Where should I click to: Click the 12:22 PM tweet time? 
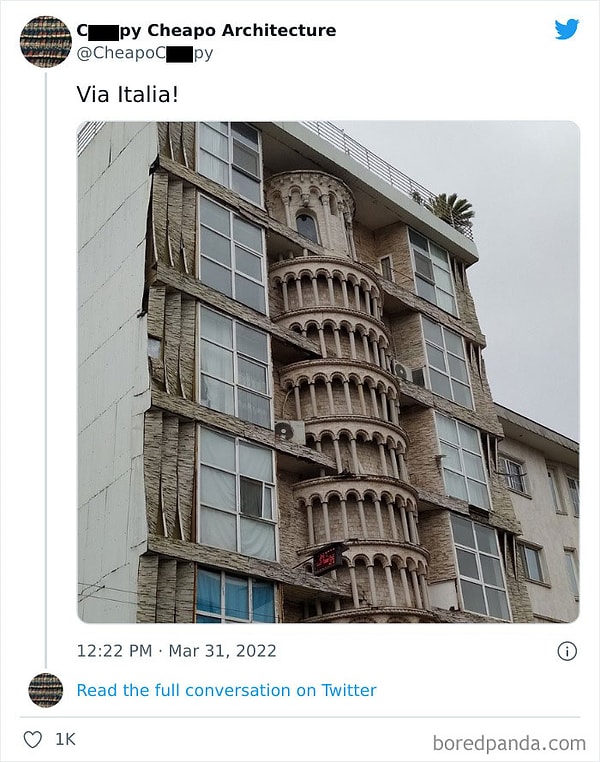114,651
